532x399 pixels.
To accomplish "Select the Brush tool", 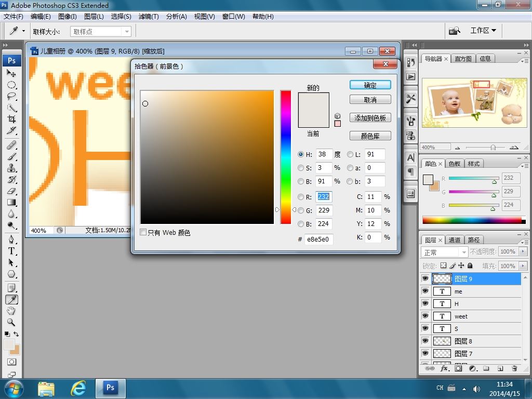I will [x=11, y=157].
